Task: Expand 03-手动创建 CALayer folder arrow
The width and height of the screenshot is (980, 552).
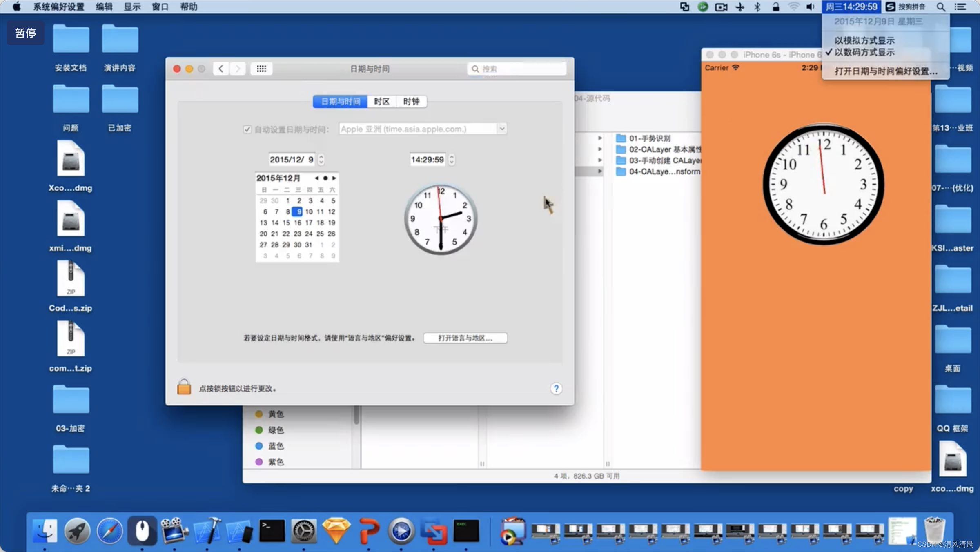Action: pyautogui.click(x=600, y=160)
